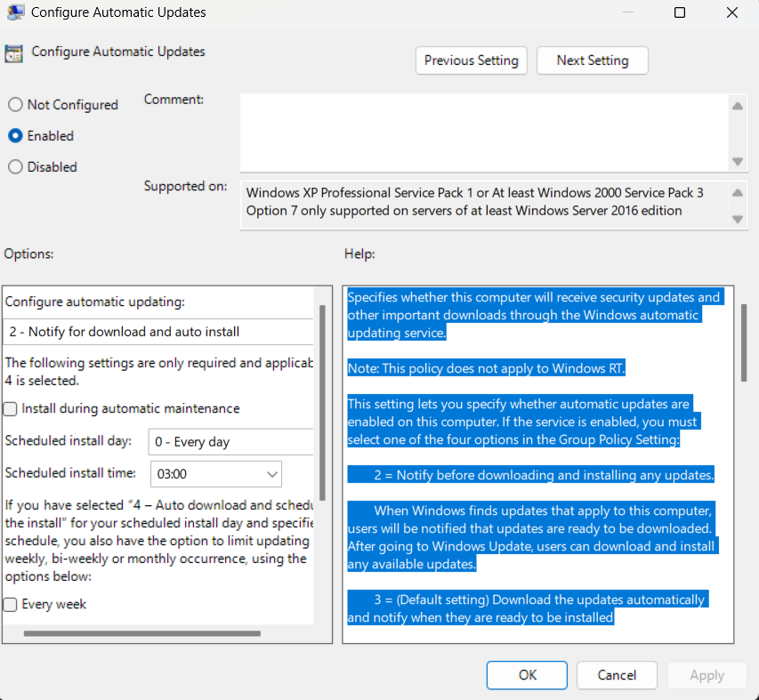Click the Supported on up arrow

coord(738,192)
